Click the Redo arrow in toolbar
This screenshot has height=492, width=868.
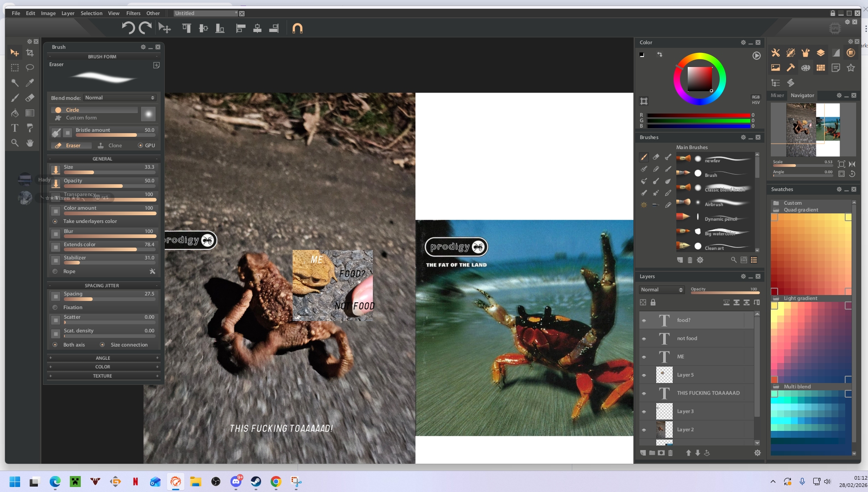click(145, 28)
